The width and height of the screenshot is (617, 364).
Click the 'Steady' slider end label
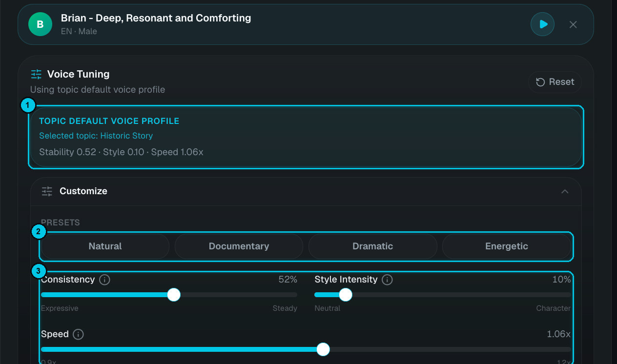(x=285, y=308)
